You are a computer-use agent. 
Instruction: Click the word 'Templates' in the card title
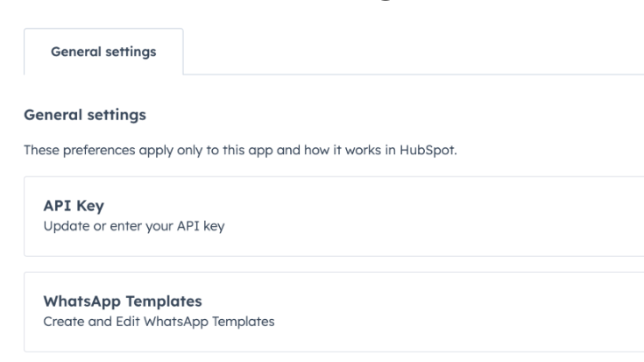pyautogui.click(x=156, y=303)
